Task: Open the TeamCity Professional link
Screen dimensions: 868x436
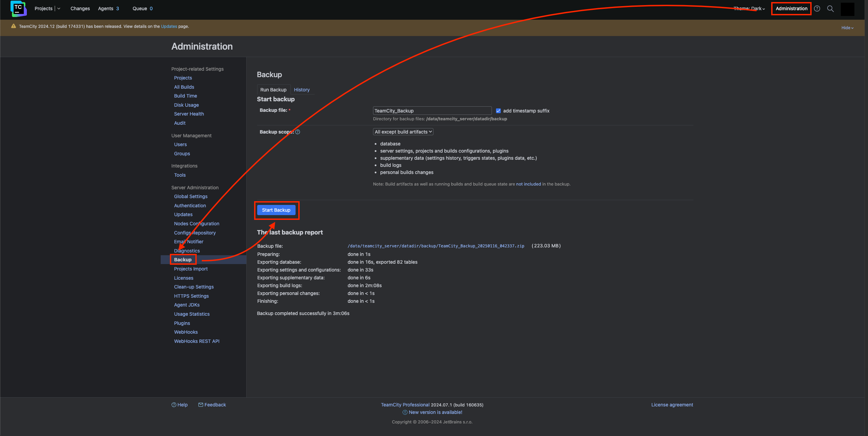Action: (405, 405)
